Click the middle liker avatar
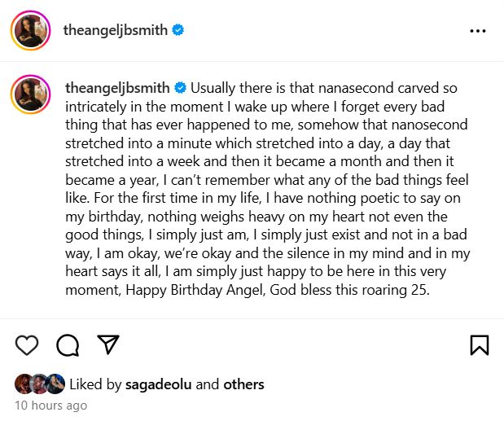Screen dimensions: 504x421 [x=39, y=384]
